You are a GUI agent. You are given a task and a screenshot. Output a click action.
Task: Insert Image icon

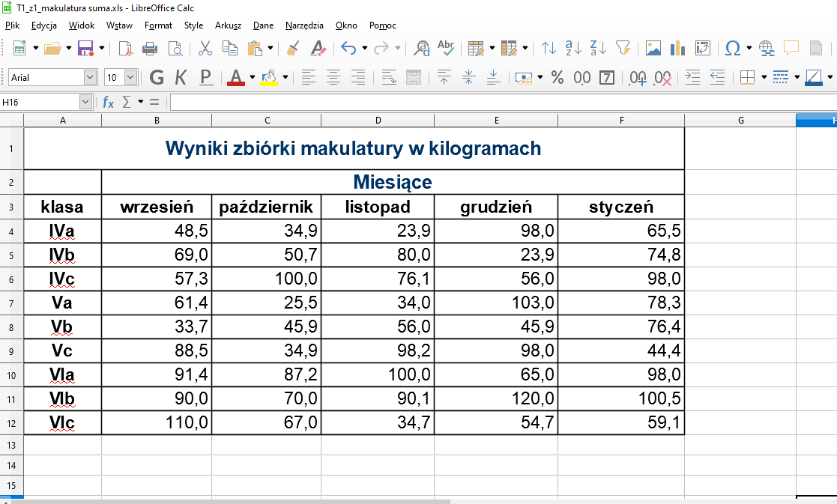point(653,49)
